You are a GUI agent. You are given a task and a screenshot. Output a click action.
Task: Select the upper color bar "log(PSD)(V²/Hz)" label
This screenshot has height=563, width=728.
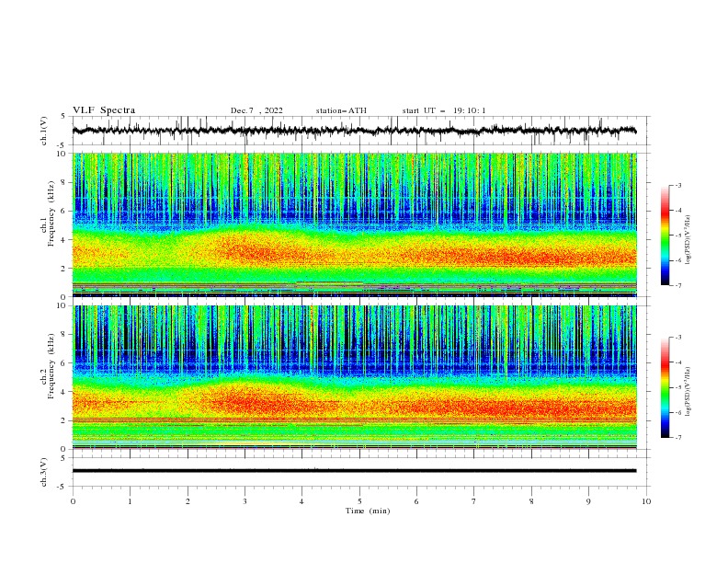click(688, 239)
